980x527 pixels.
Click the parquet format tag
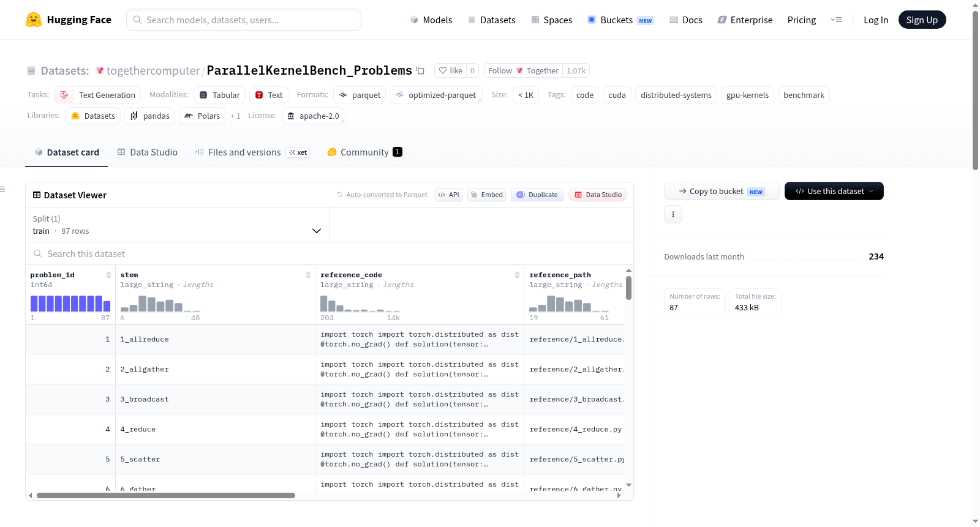point(360,95)
